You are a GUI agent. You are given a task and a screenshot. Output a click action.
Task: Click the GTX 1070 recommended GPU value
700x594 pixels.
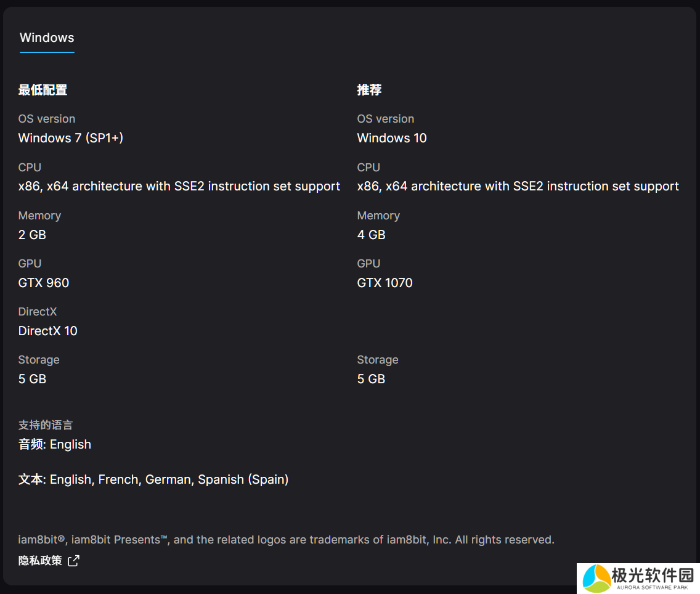pos(385,283)
